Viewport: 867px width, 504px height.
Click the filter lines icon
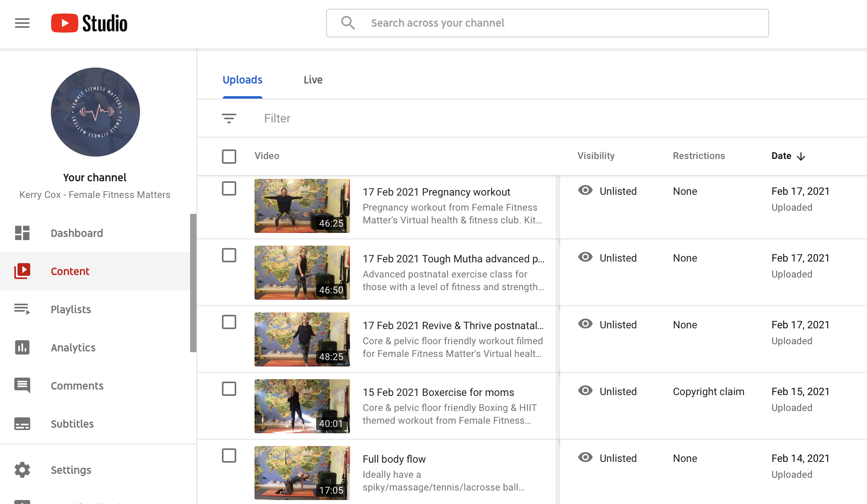229,118
